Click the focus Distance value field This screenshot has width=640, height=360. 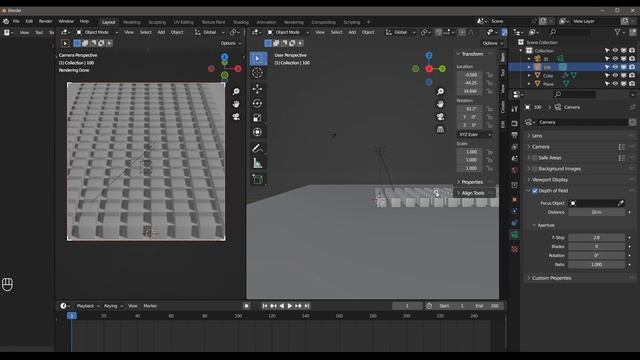pos(596,212)
